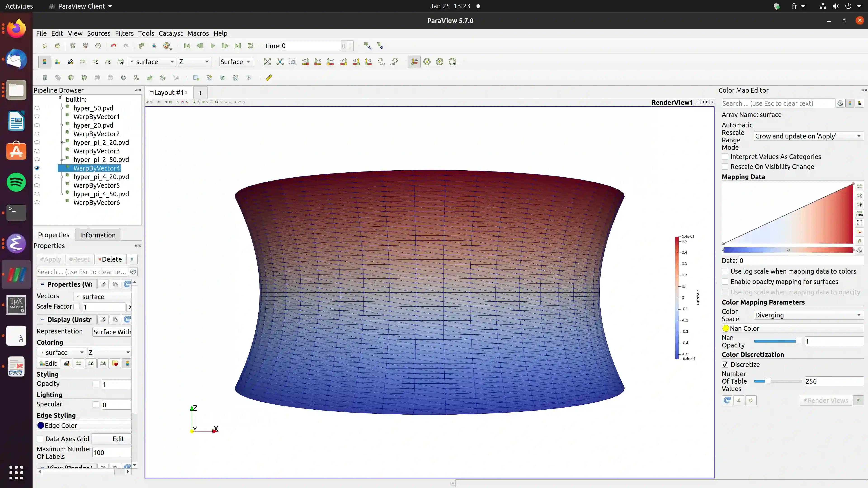Uncheck the Discretize checkbox
This screenshot has height=488, width=868.
coord(725,364)
